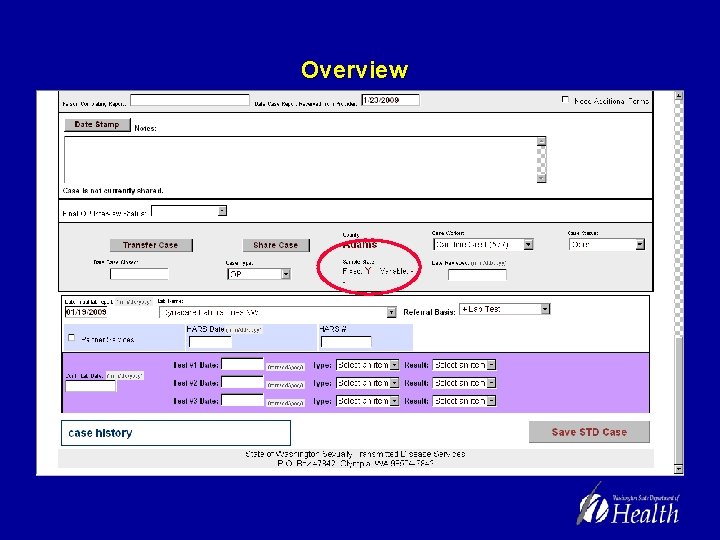Click the date field in the purple section
This screenshot has width=720, height=540.
[90, 386]
